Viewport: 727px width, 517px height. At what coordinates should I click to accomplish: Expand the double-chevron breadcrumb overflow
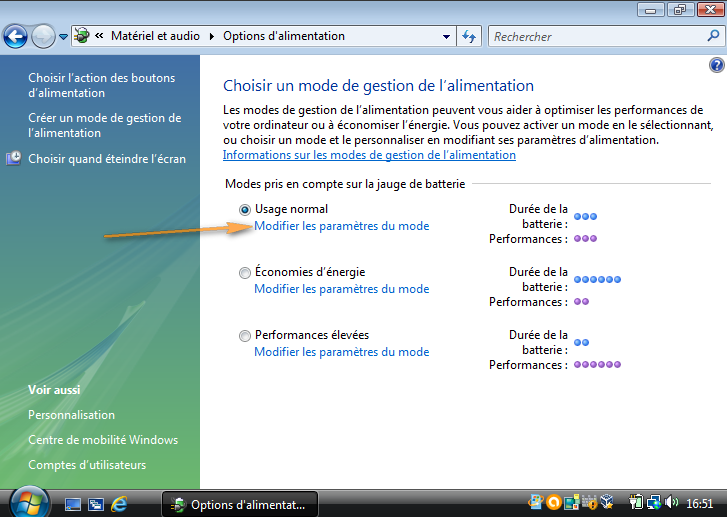tap(99, 35)
